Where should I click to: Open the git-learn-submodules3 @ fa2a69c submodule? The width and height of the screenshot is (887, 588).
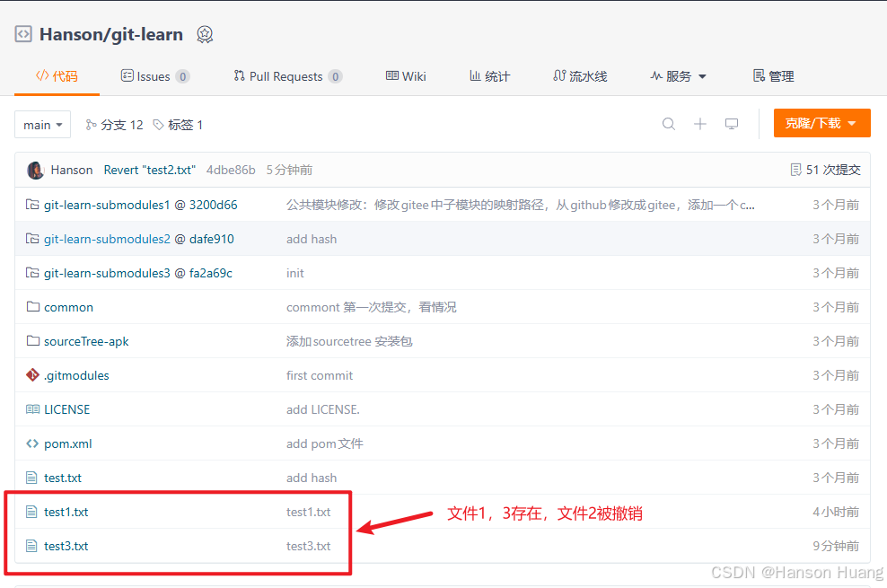(138, 273)
